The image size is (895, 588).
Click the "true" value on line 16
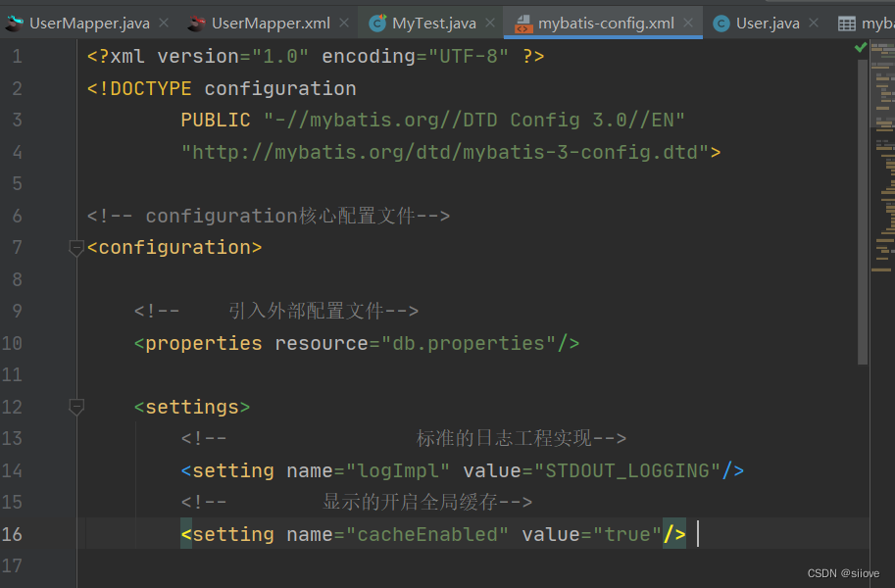[x=627, y=535]
